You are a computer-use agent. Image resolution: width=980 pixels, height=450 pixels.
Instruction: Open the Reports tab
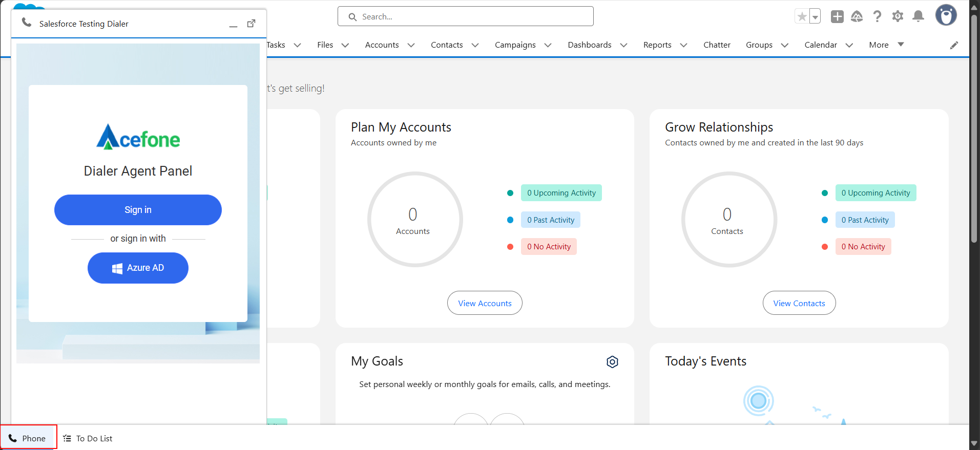click(x=657, y=45)
